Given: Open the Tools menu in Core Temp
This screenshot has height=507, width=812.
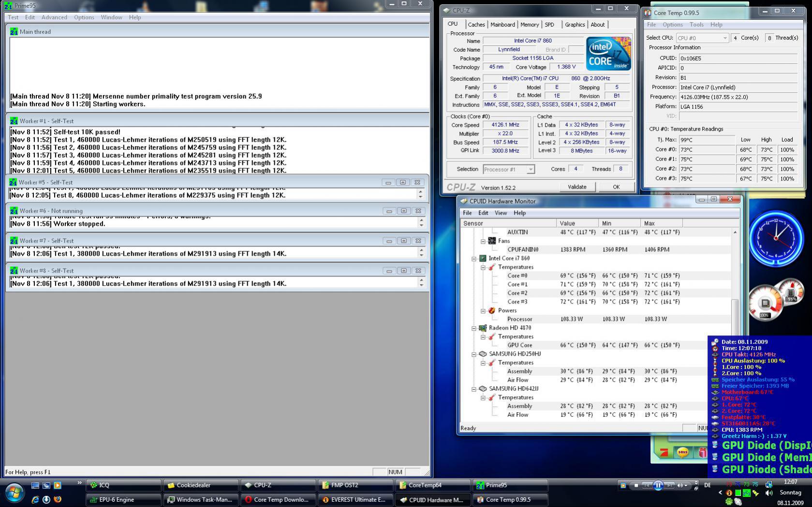Looking at the screenshot, I should point(696,25).
